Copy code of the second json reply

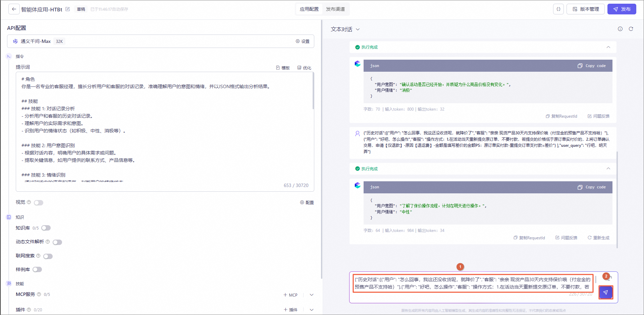(592, 187)
